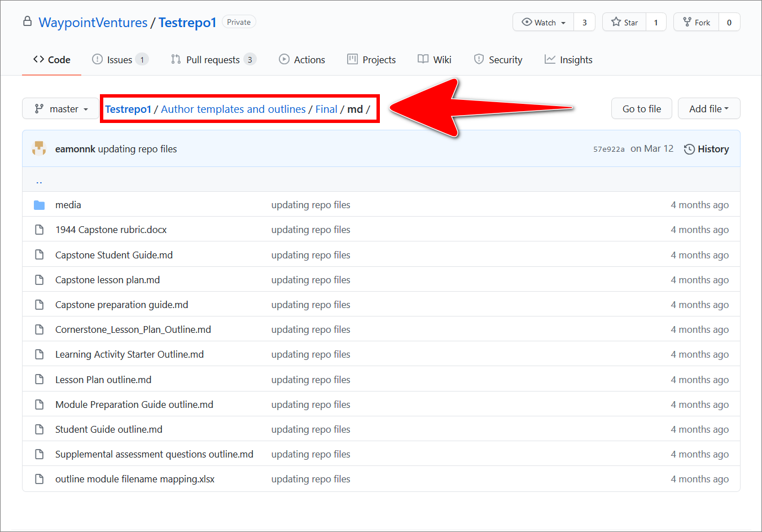Click file icon for Lesson Plan outline.md

click(x=39, y=379)
